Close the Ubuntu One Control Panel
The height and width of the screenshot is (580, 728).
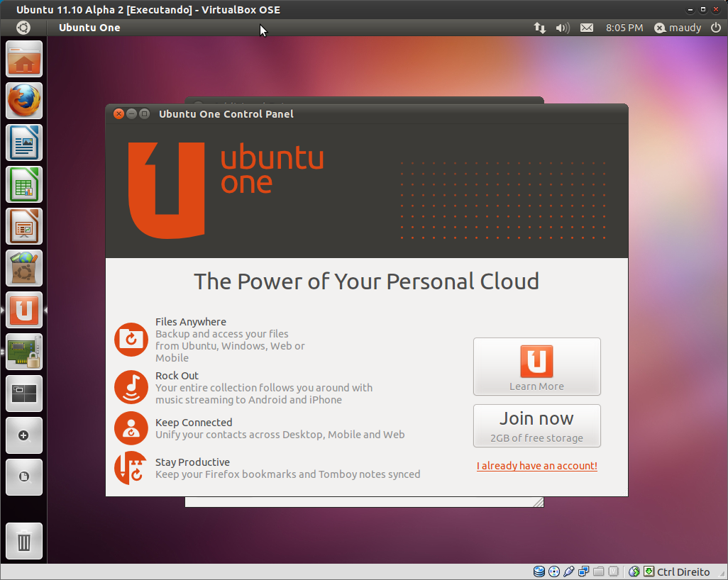[x=119, y=113]
